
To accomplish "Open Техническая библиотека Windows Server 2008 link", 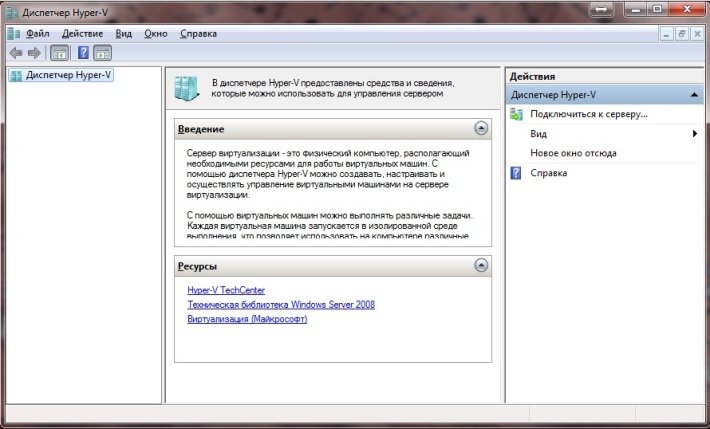I will click(281, 304).
